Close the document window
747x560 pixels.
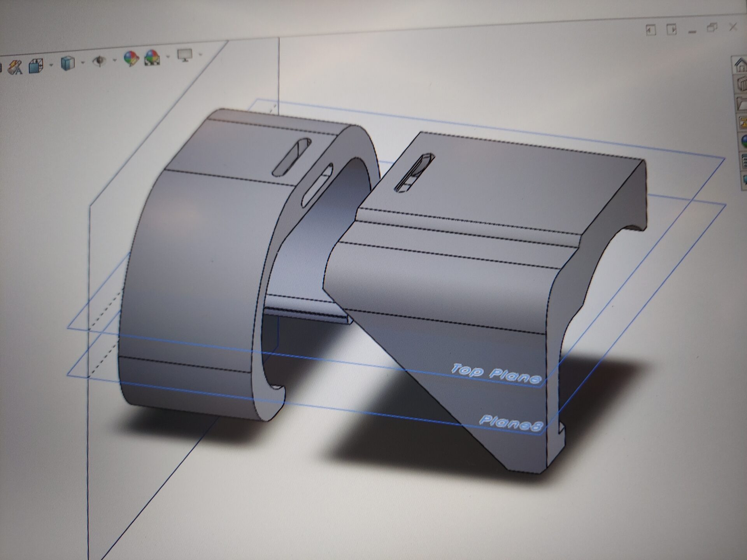733,27
